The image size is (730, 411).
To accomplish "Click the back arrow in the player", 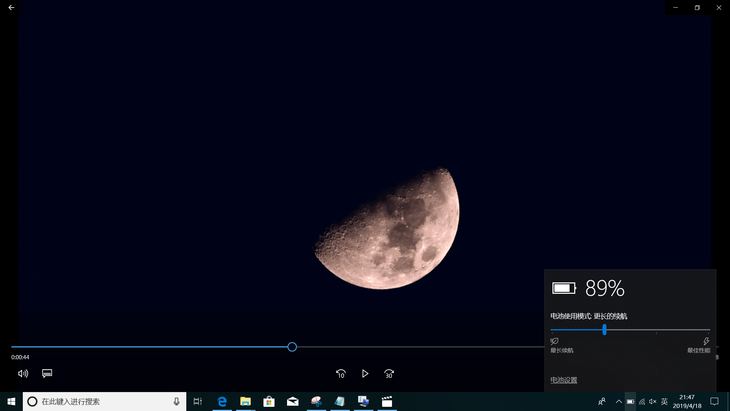I will point(11,7).
